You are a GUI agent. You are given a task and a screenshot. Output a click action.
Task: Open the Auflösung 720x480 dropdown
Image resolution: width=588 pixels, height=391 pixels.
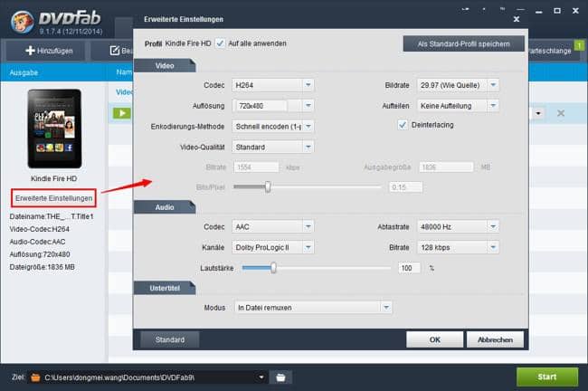pos(308,106)
